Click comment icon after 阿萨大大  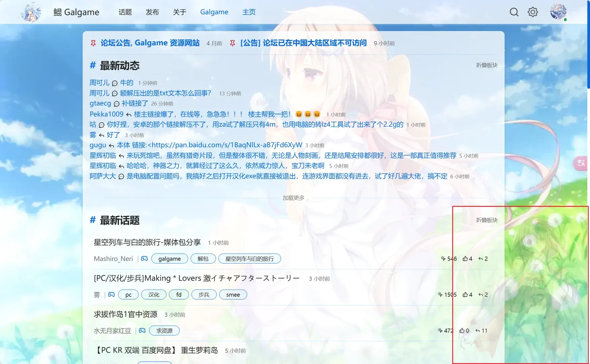tap(121, 177)
